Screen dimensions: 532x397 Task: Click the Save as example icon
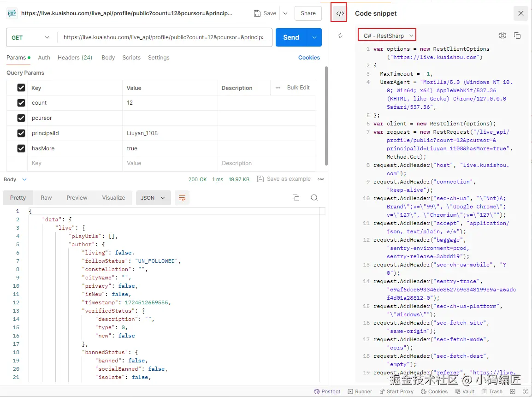click(260, 179)
